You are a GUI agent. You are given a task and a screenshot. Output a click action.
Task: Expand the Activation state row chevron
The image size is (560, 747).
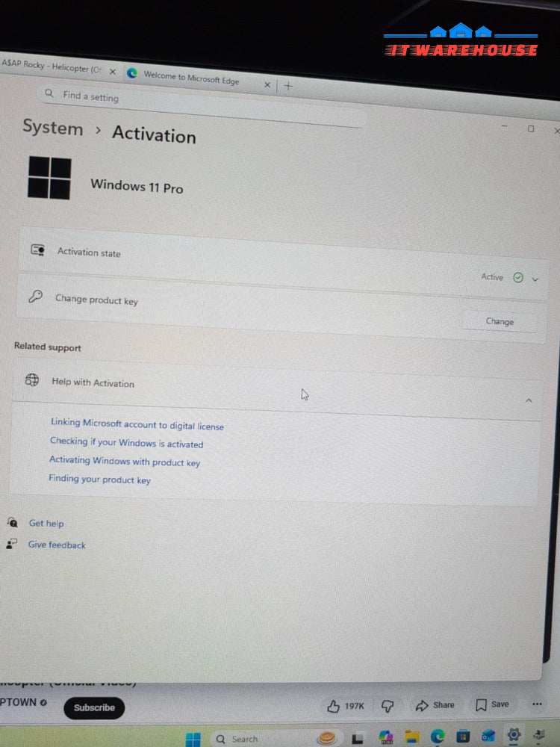(535, 279)
